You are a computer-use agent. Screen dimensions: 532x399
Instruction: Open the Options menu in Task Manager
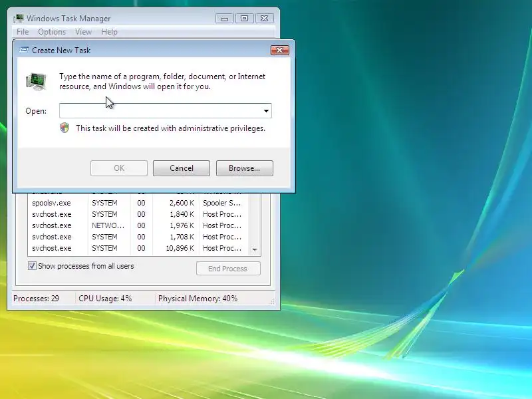tap(52, 32)
